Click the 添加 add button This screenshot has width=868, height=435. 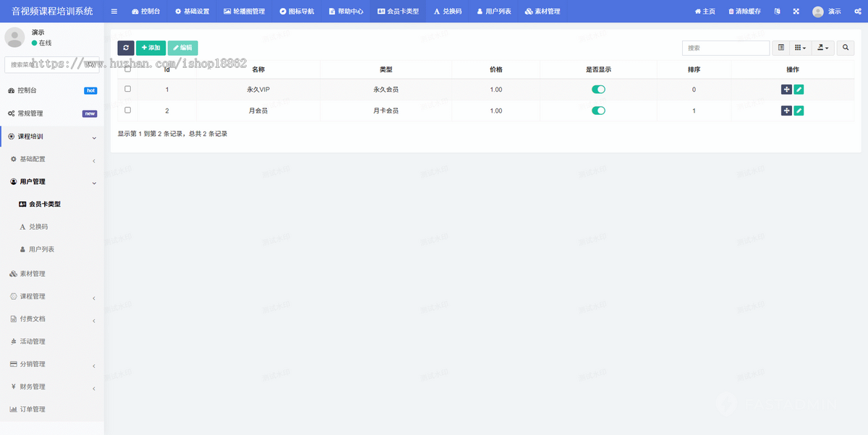(150, 47)
